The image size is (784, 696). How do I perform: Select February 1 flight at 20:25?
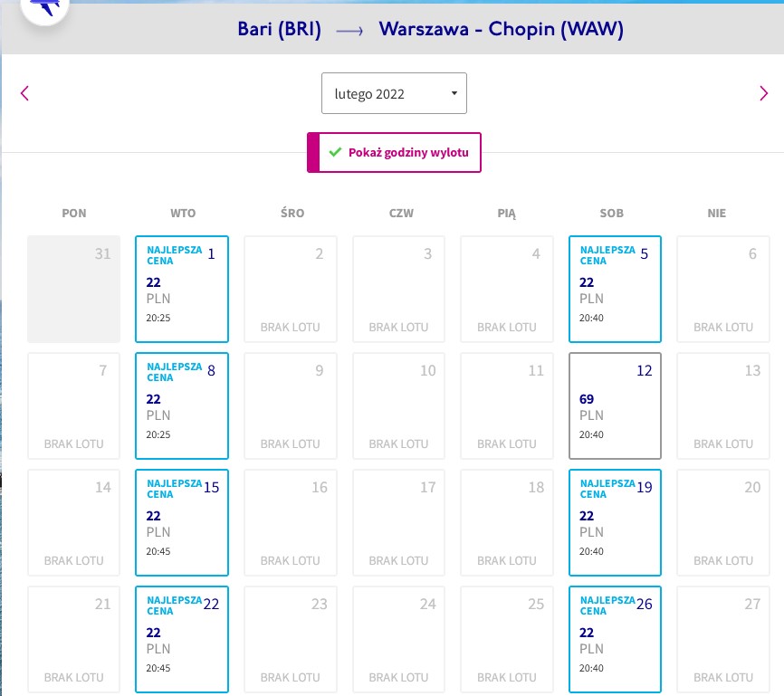point(182,289)
